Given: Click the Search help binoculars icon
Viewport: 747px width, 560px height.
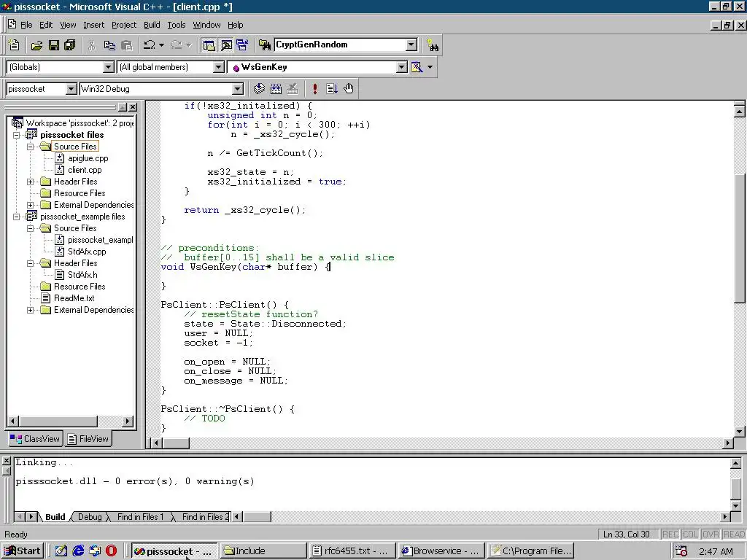Looking at the screenshot, I should (433, 45).
